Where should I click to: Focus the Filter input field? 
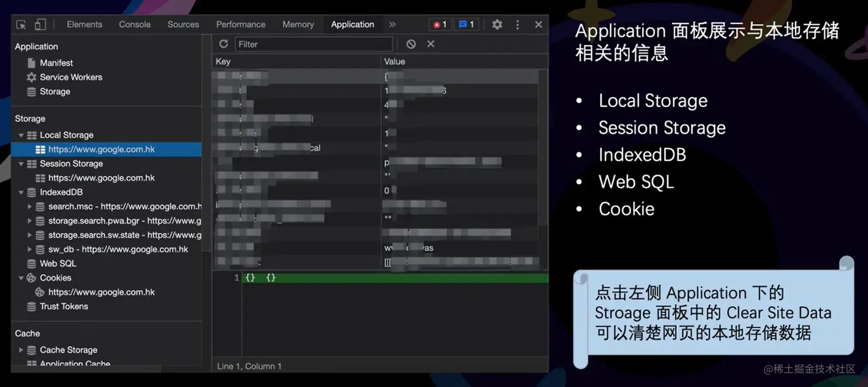coord(313,44)
